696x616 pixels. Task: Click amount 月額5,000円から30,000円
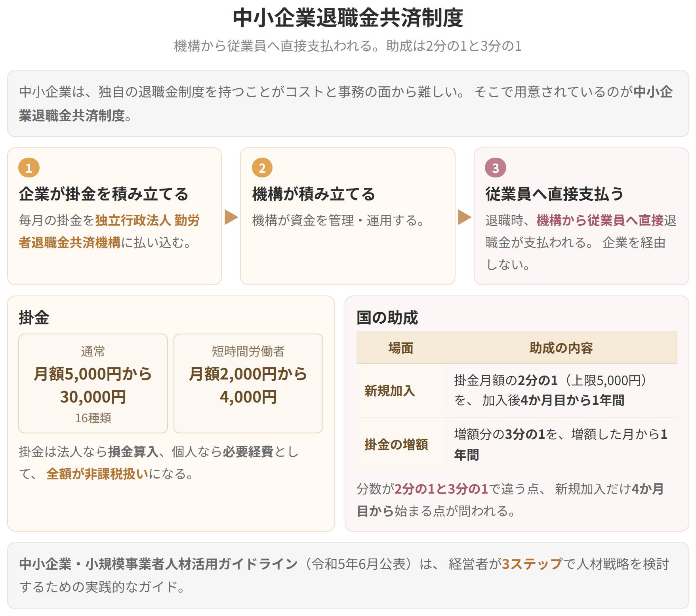click(93, 385)
